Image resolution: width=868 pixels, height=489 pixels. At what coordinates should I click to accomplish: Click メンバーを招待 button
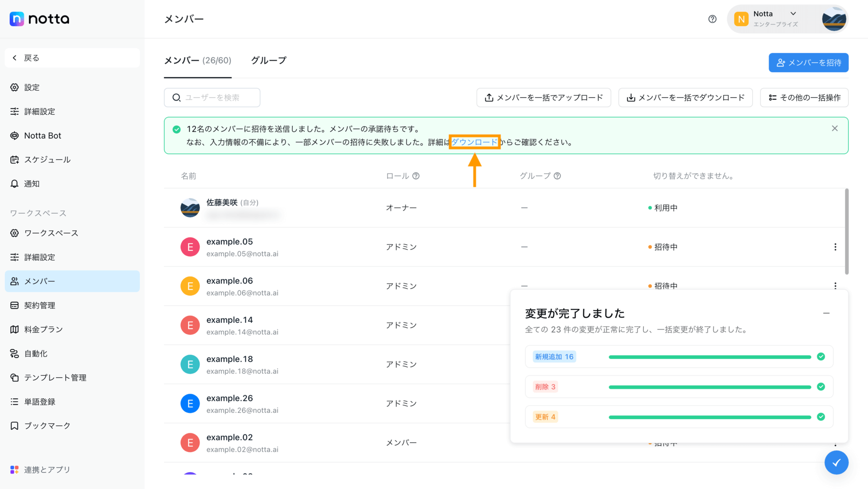click(809, 63)
